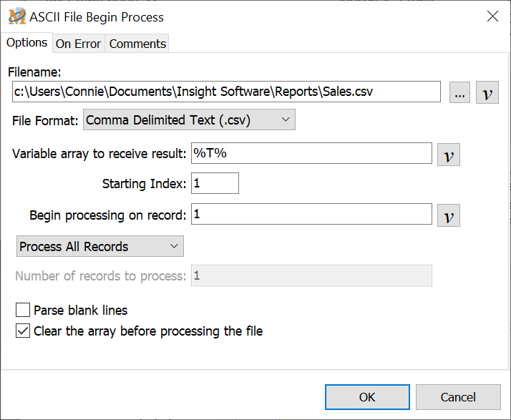Click the variable icon beside result array field
511x420 pixels.
pyautogui.click(x=449, y=155)
